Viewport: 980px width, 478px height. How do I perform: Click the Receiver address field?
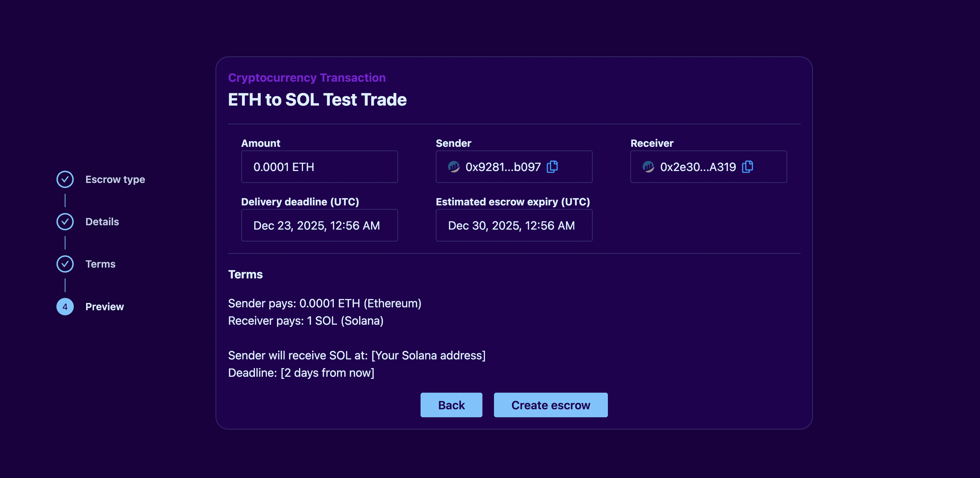coord(698,167)
